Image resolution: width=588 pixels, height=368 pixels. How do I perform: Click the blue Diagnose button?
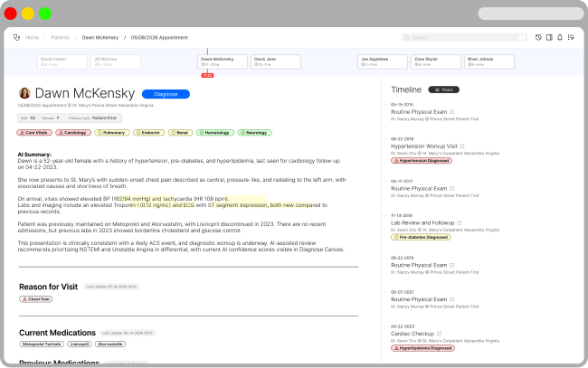[166, 93]
